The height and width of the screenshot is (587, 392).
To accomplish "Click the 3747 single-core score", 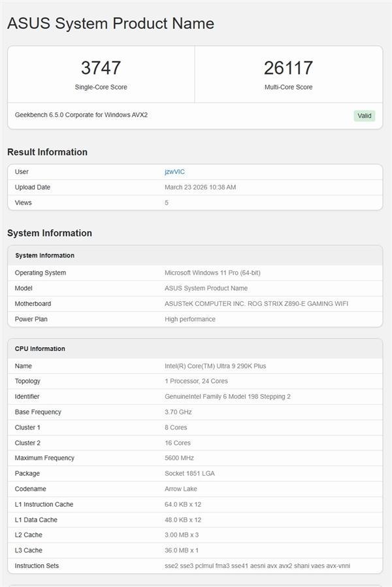I will click(101, 68).
